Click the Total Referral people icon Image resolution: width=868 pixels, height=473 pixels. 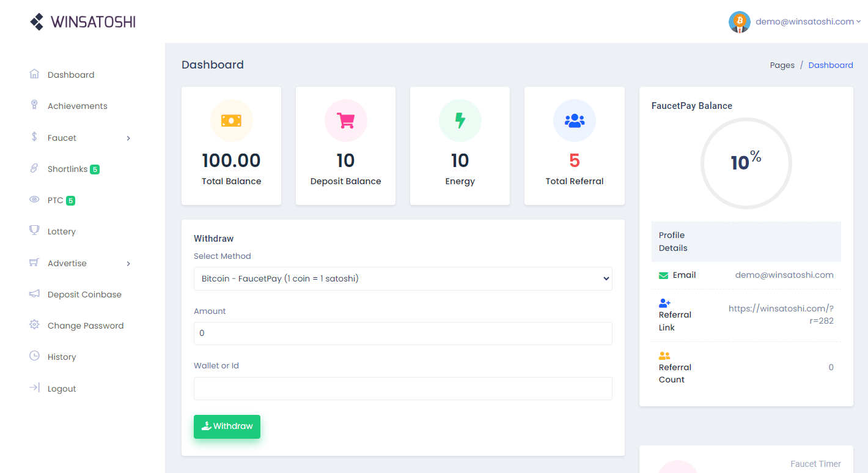[575, 121]
